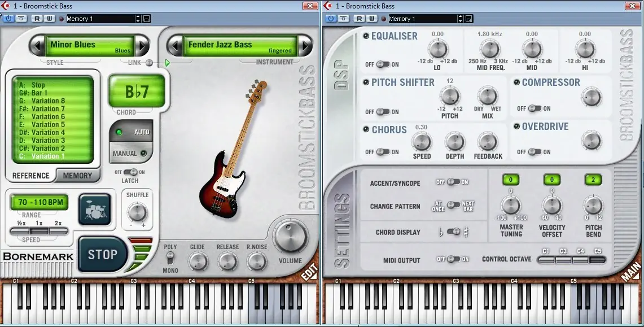Click the Pitch Bend value field showing 2
This screenshot has height=327, width=644.
coord(593,180)
